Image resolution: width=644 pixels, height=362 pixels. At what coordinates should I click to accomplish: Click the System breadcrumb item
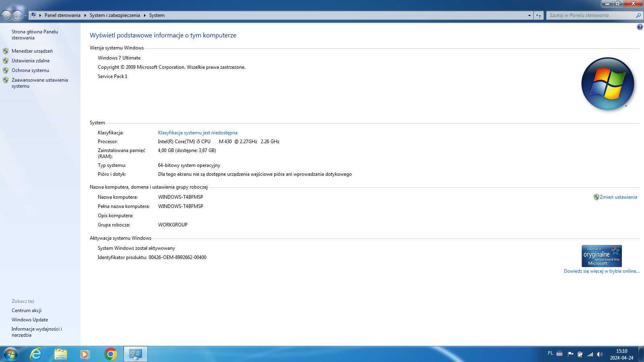(157, 15)
